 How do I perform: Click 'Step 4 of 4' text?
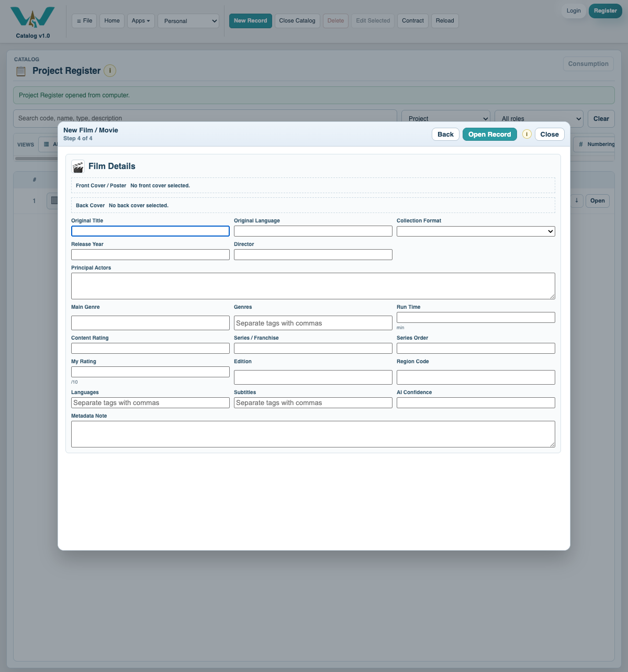[x=78, y=139]
